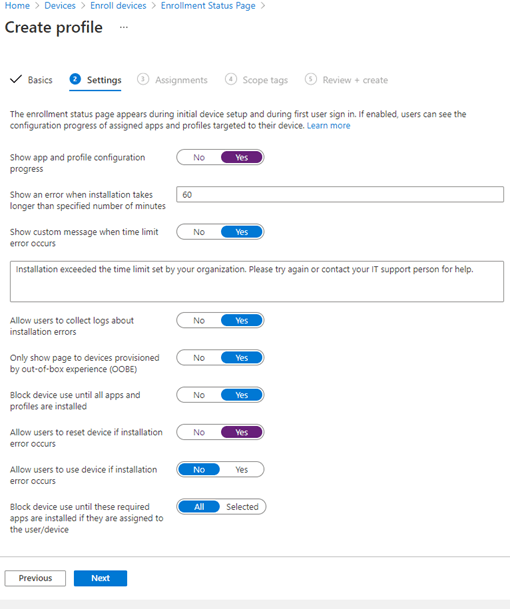Click the Previous button
The height and width of the screenshot is (609, 510).
pyautogui.click(x=35, y=578)
